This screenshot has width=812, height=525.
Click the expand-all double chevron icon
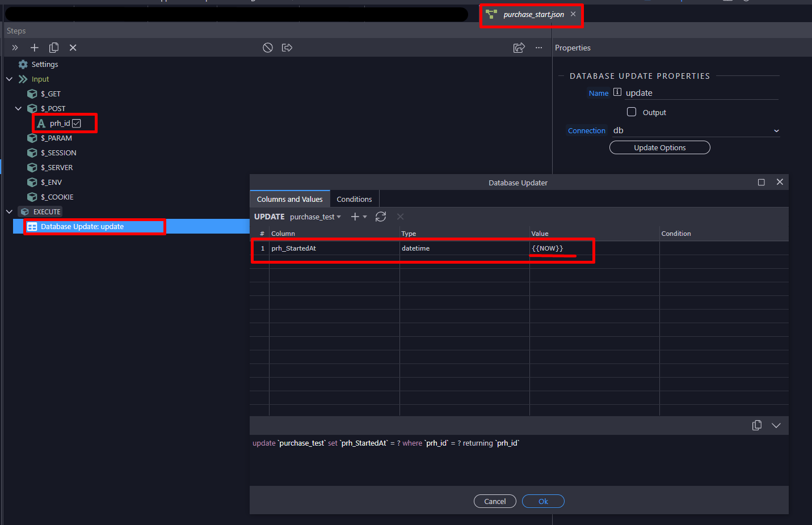pos(15,48)
